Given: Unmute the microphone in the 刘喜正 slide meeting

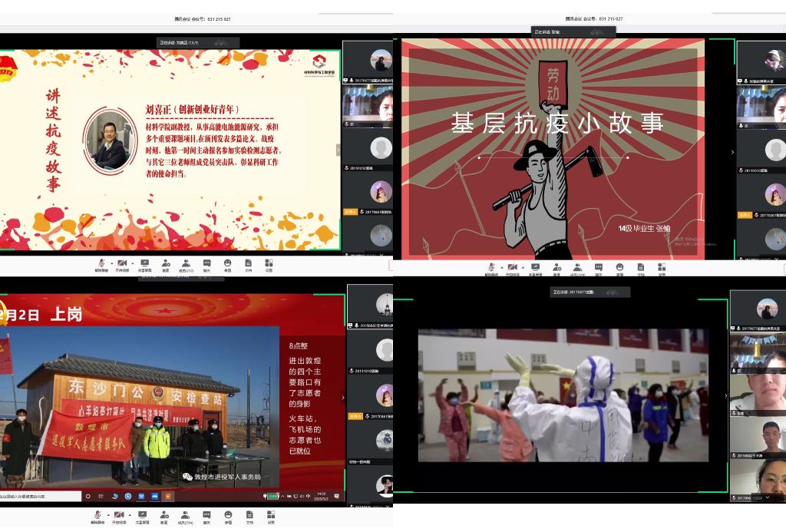Looking at the screenshot, I should tap(101, 266).
